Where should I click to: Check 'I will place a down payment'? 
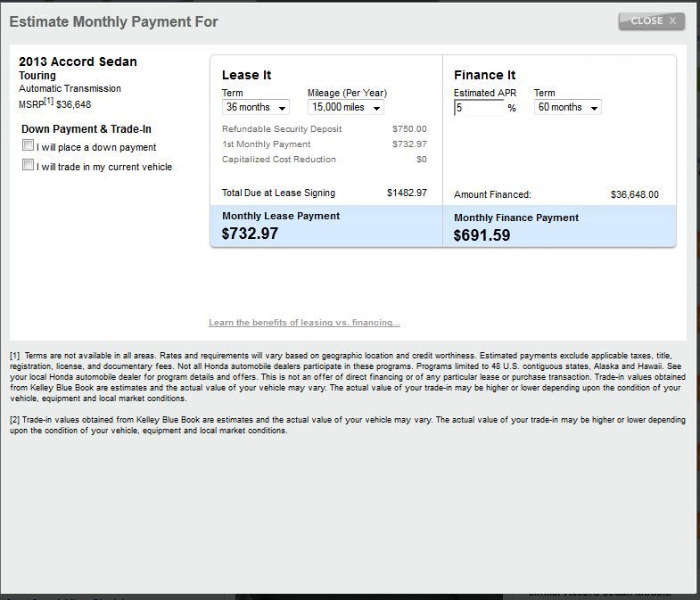tap(28, 145)
